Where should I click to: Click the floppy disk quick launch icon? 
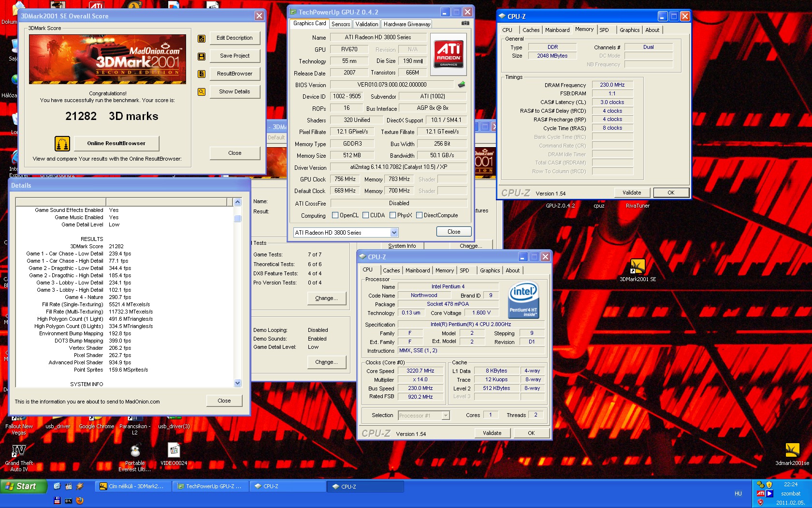57,501
